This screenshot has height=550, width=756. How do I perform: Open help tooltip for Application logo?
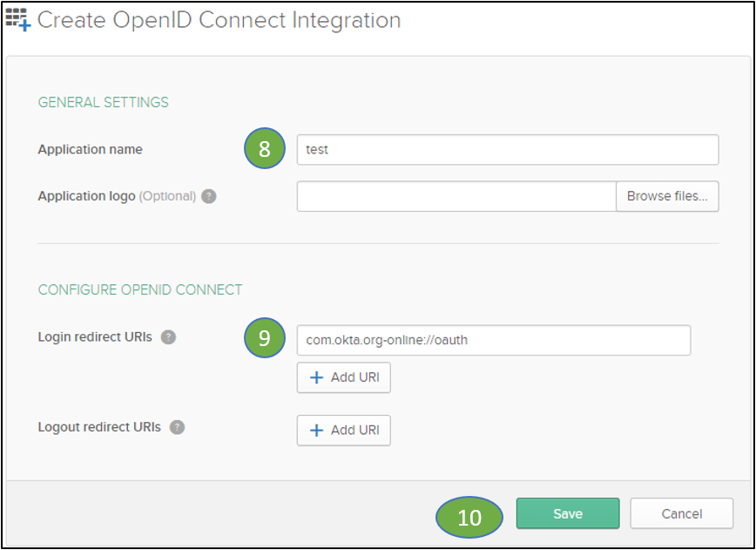[x=209, y=196]
